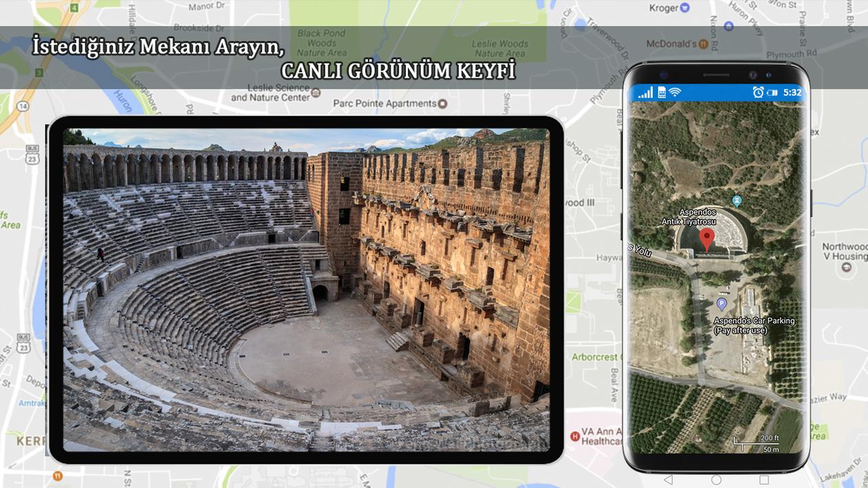This screenshot has width=868, height=488.
Task: Tap the phone's circular home button
Action: tap(716, 479)
